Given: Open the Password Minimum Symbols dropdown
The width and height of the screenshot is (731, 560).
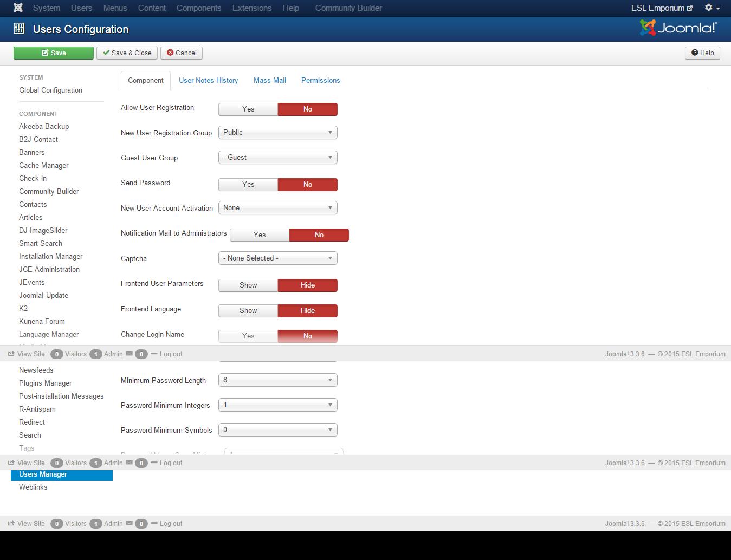Looking at the screenshot, I should (278, 430).
